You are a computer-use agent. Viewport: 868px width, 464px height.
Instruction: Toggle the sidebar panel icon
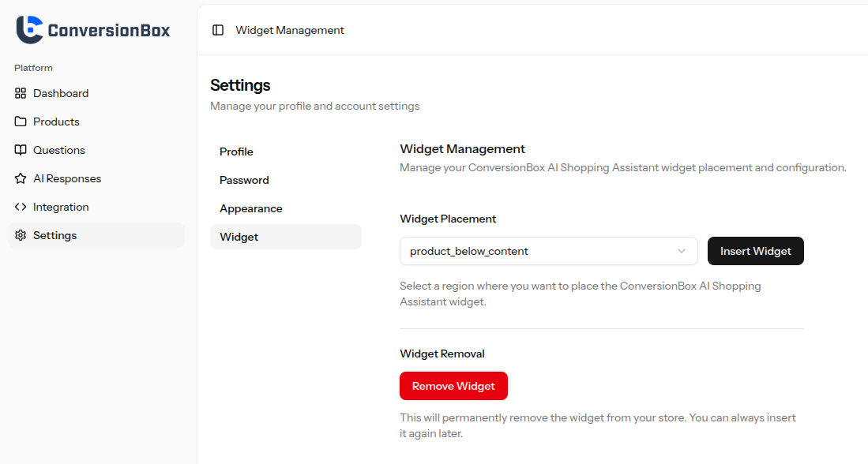pyautogui.click(x=218, y=30)
